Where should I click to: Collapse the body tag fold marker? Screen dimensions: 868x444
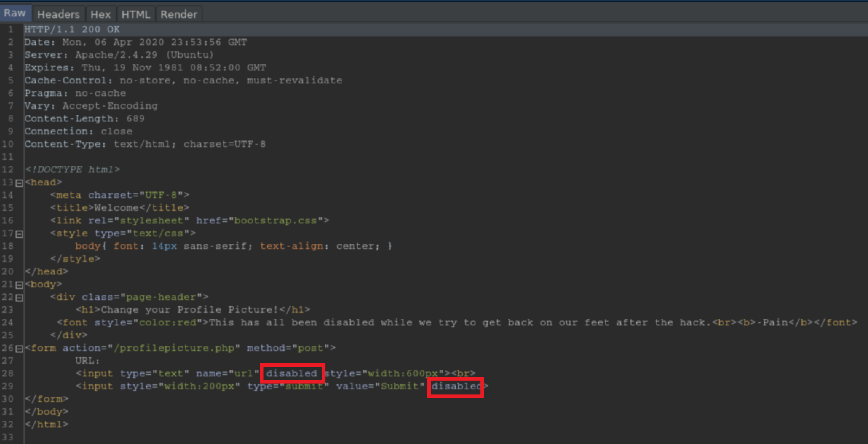tap(19, 285)
